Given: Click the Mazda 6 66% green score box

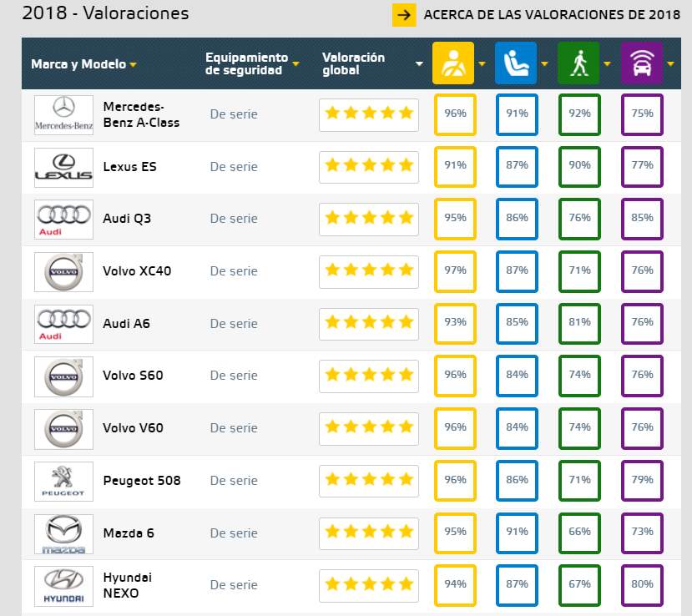Looking at the screenshot, I should click(579, 533).
